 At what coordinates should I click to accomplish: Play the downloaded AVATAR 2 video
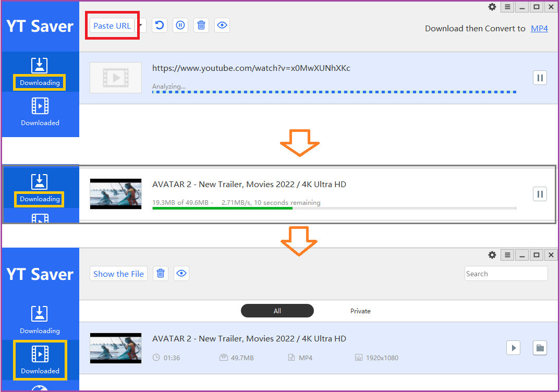pyautogui.click(x=514, y=348)
